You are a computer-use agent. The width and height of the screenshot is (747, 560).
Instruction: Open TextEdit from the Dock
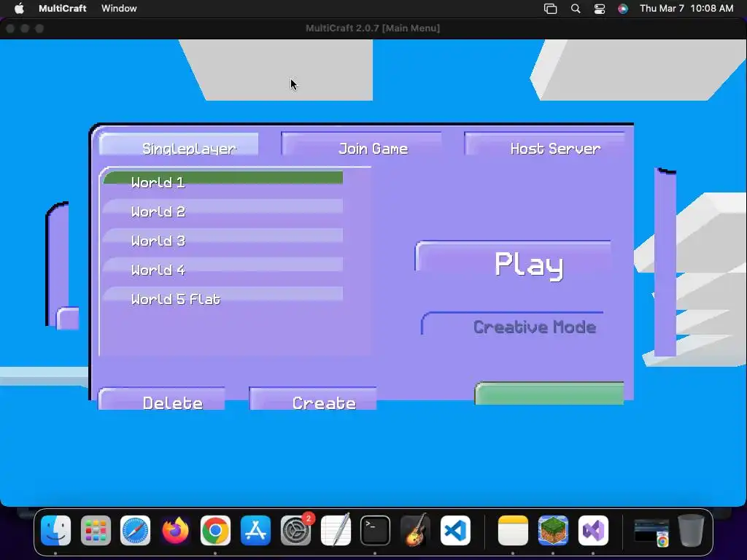336,531
